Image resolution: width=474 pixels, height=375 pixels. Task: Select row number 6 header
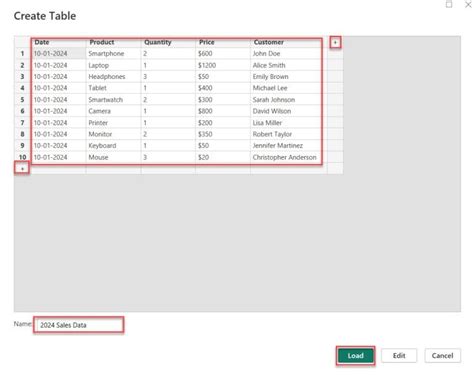click(22, 111)
